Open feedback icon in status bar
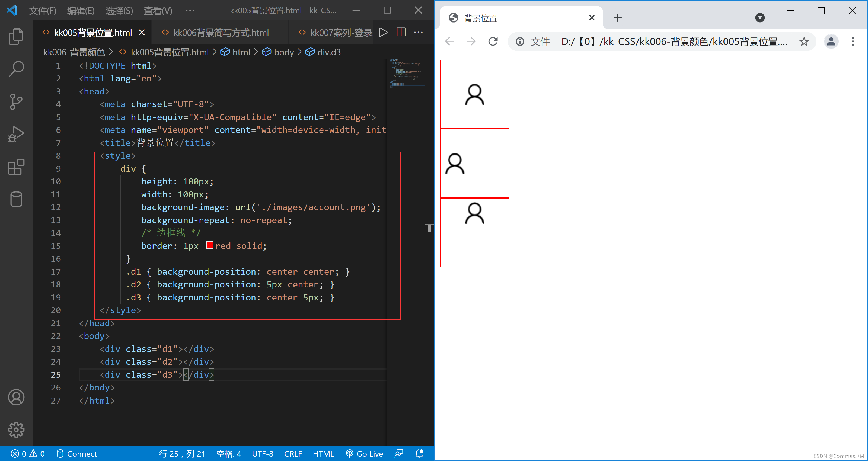The image size is (868, 461). click(399, 454)
